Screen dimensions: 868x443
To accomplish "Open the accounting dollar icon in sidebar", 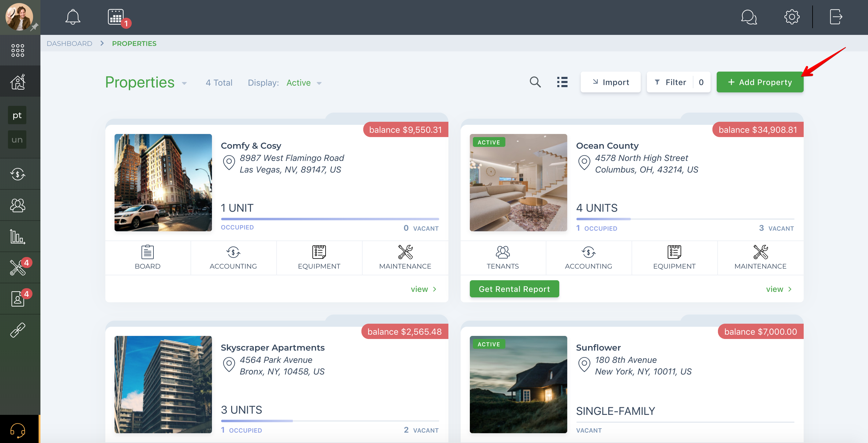I will coord(17,174).
